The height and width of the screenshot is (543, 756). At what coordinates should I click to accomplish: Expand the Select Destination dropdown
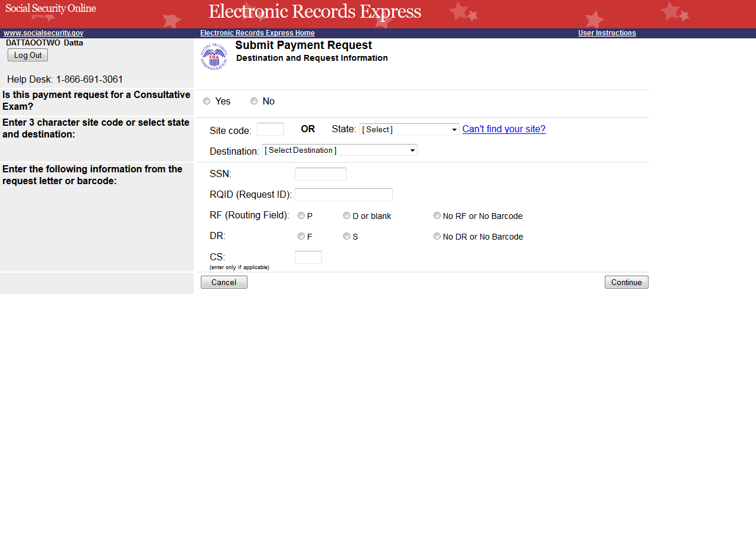(340, 150)
